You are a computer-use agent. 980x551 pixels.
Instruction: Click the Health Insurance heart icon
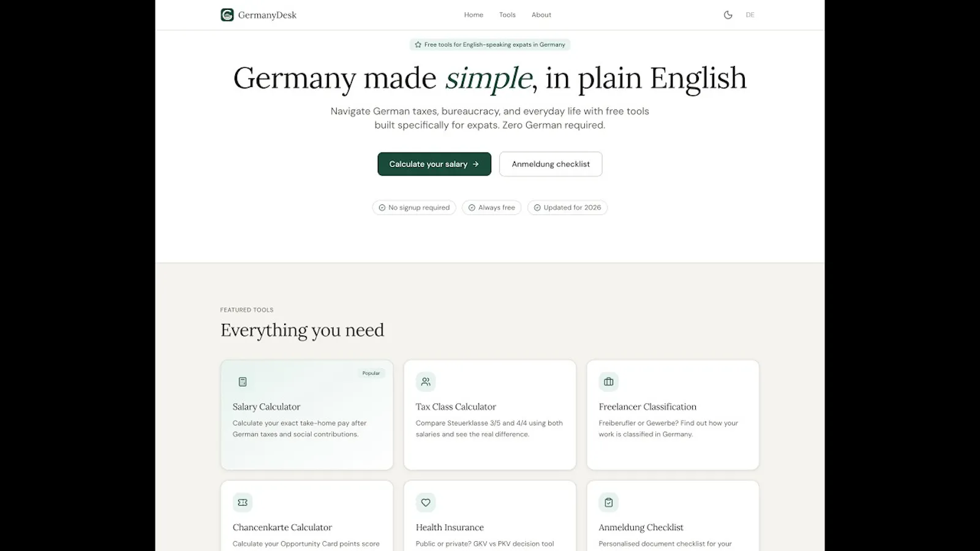[426, 503]
